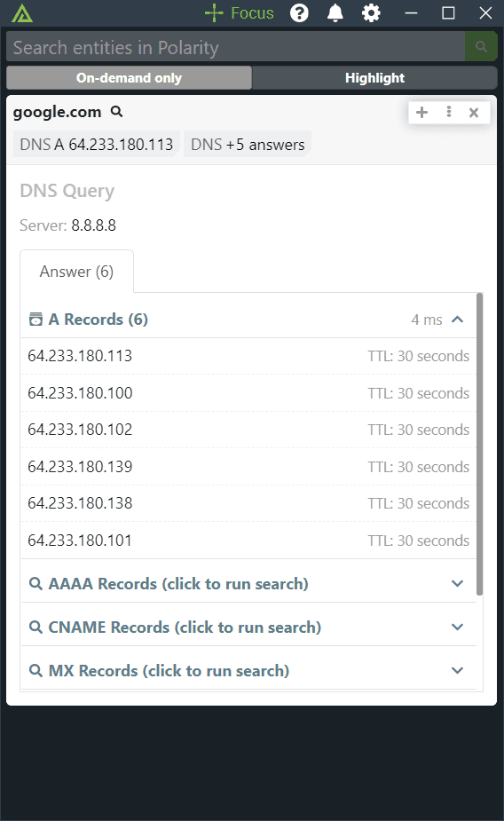The image size is (504, 821).
Task: Close the google.com result card
Action: pos(474,113)
